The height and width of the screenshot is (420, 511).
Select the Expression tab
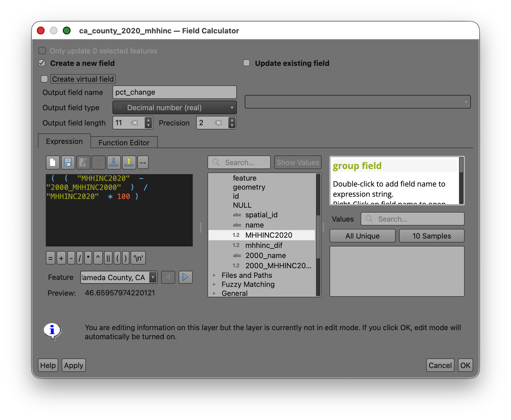[x=64, y=141]
